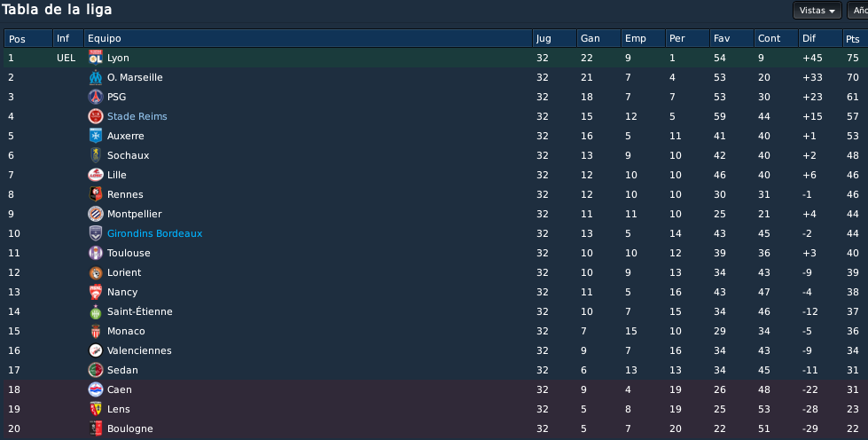Click the PSG club crest icon
This screenshot has width=868, height=440.
click(x=96, y=97)
